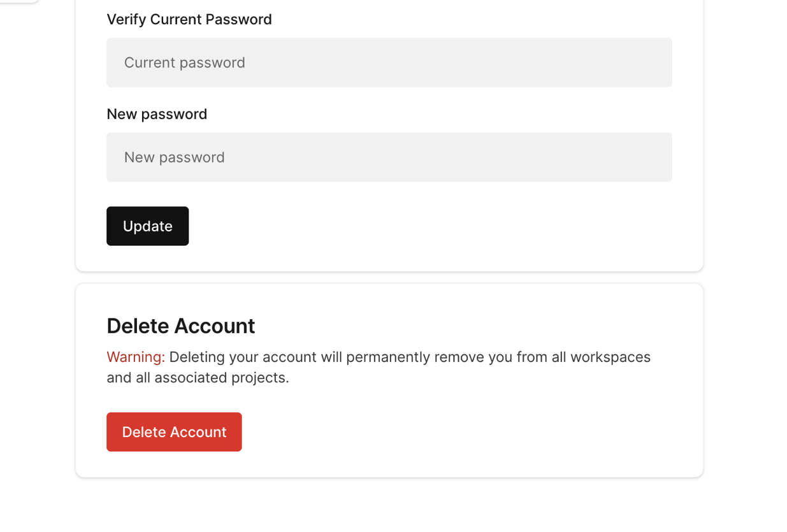This screenshot has width=787, height=532.
Task: Click empty space right of Update button
Action: (x=414, y=226)
